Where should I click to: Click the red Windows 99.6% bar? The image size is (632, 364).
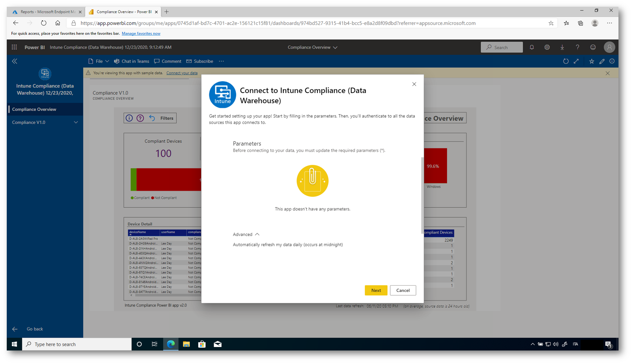[435, 166]
